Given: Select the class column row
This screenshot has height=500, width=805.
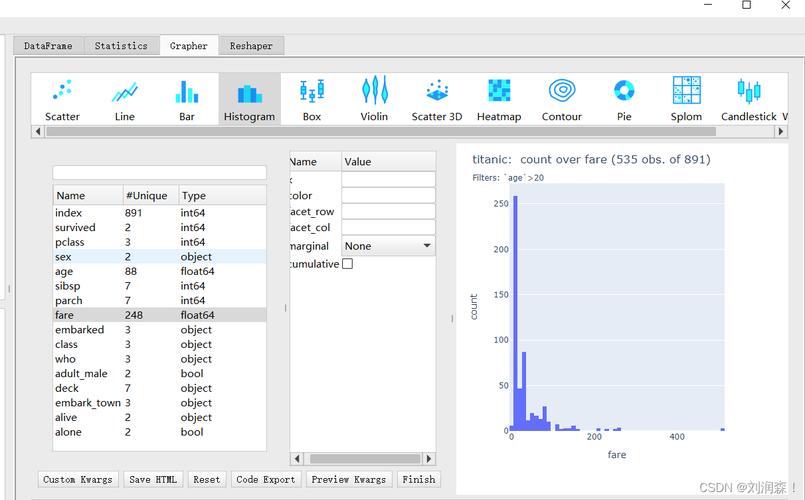Looking at the screenshot, I should (160, 344).
